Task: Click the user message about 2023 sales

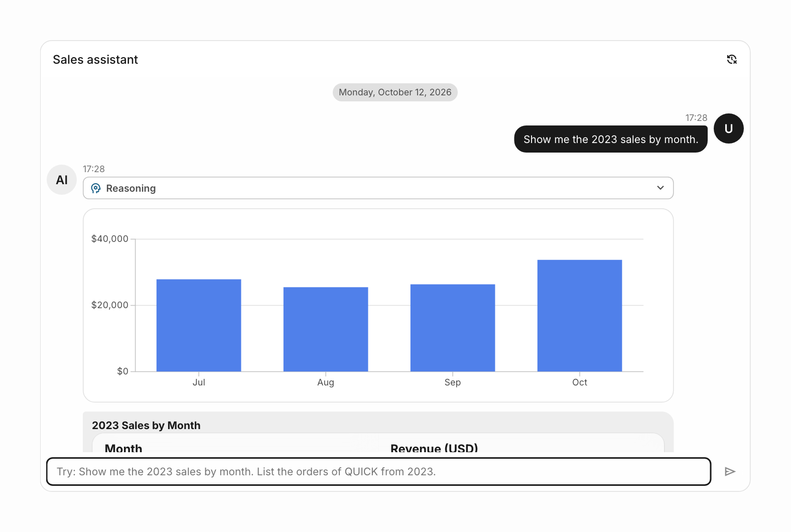Action: [x=611, y=139]
